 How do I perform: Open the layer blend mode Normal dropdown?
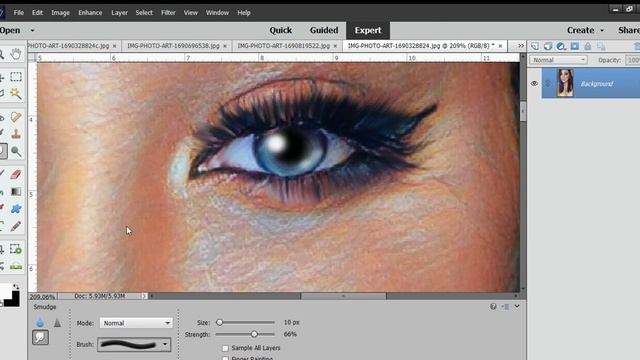(x=558, y=60)
